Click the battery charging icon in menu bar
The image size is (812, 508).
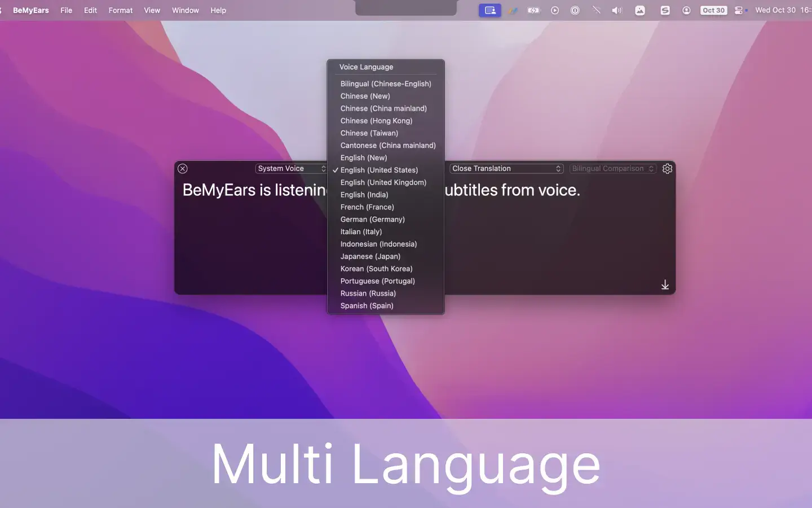[x=533, y=10]
